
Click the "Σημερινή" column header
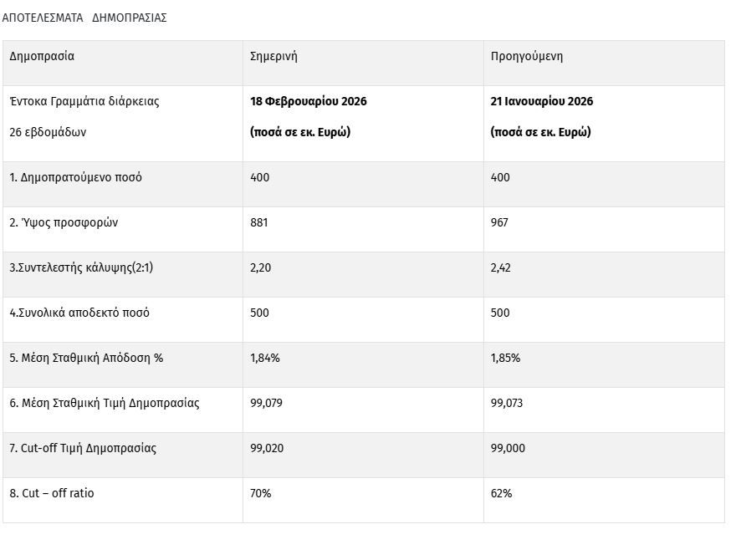point(274,57)
